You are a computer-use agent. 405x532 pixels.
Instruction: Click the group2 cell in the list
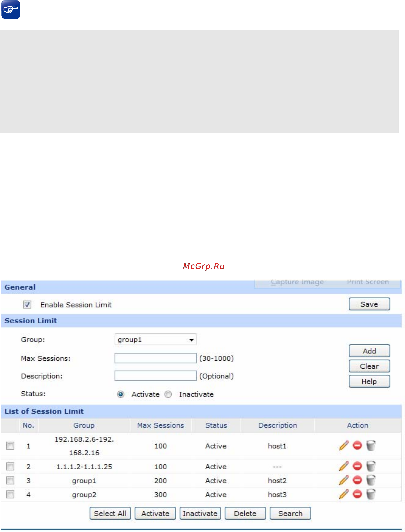[84, 495]
